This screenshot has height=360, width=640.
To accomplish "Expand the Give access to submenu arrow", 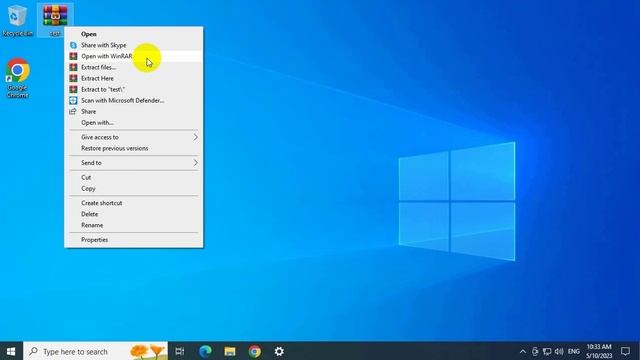I will click(196, 137).
